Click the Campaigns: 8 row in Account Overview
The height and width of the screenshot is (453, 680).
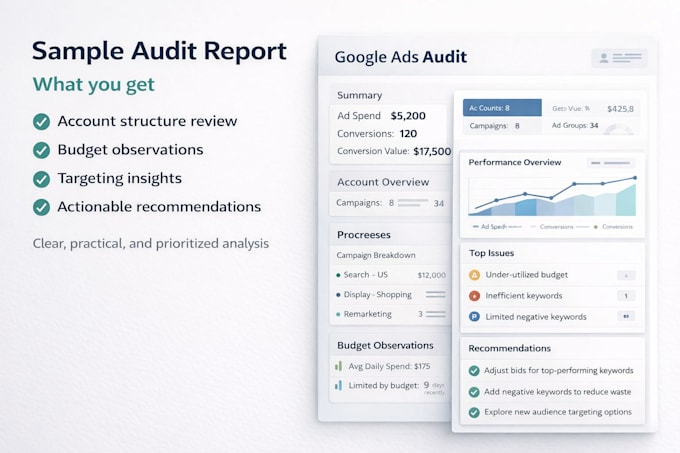[390, 203]
